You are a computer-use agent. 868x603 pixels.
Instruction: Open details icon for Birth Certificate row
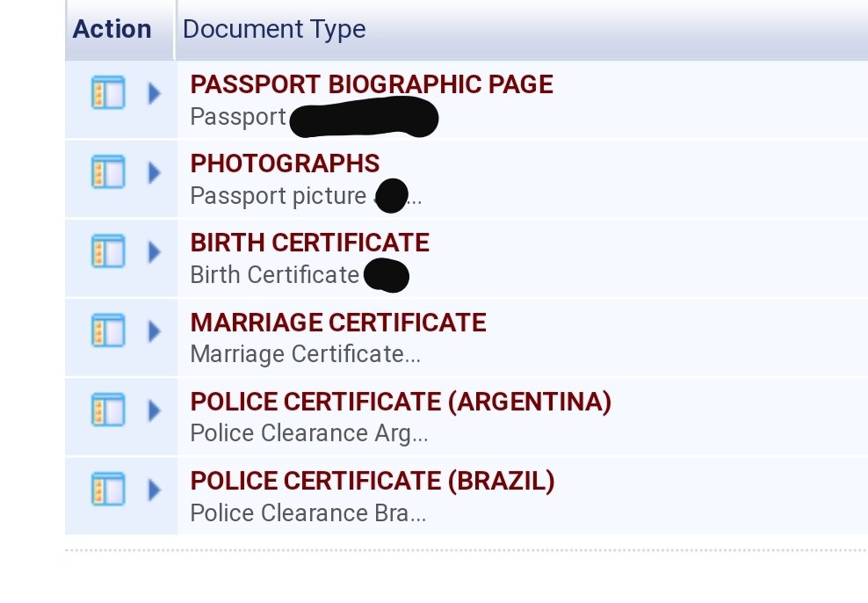108,251
